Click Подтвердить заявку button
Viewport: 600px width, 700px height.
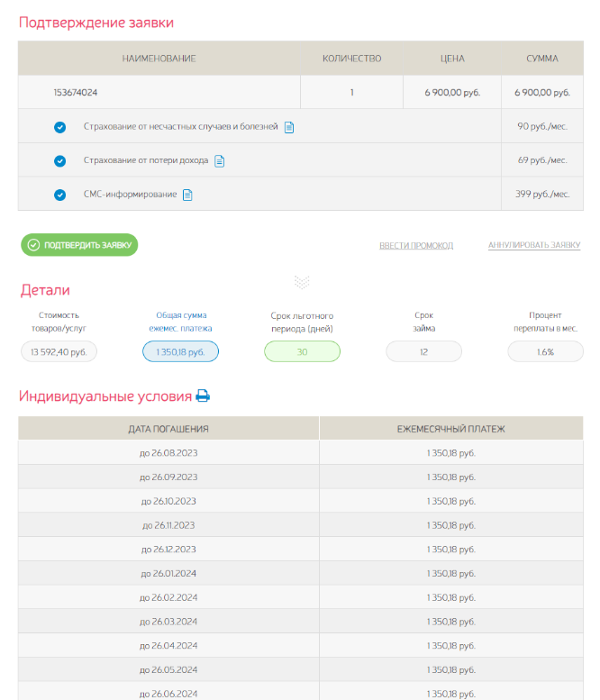point(79,245)
